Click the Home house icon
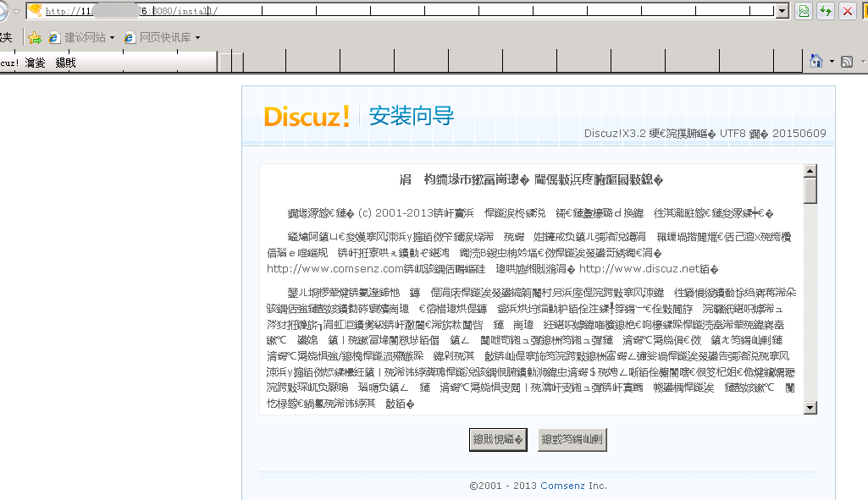Screen dimensions: 868x500 coord(816,61)
